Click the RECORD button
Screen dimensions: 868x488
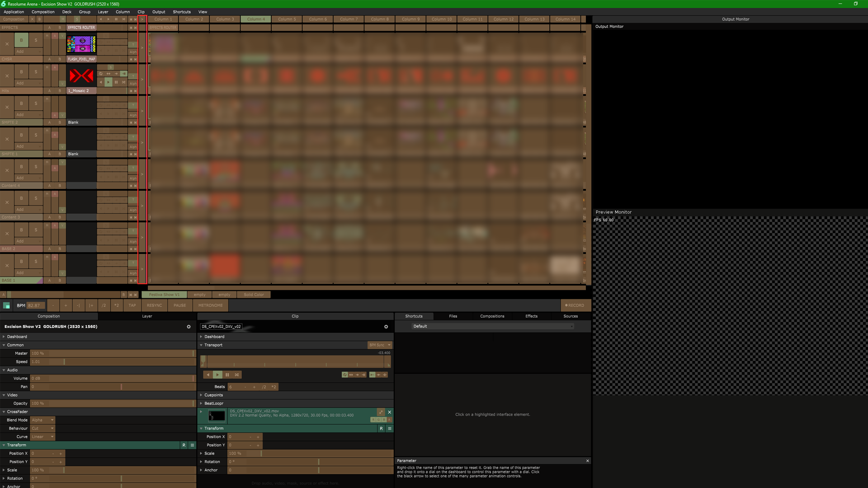coord(575,305)
